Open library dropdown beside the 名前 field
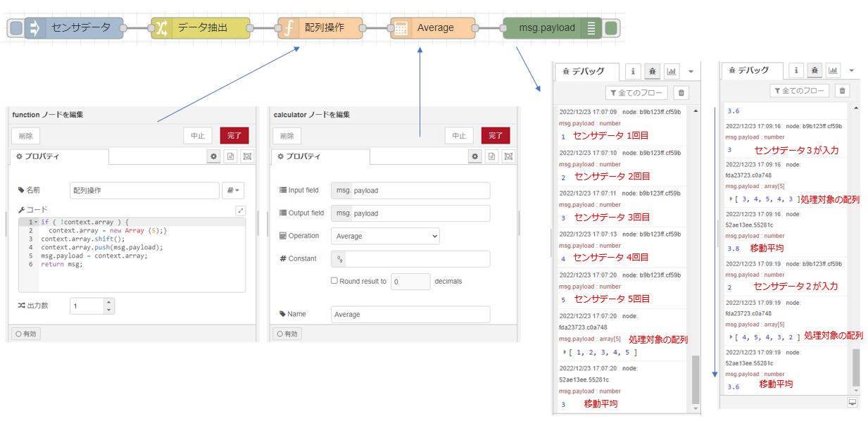Image resolution: width=868 pixels, height=421 pixels. coord(233,190)
